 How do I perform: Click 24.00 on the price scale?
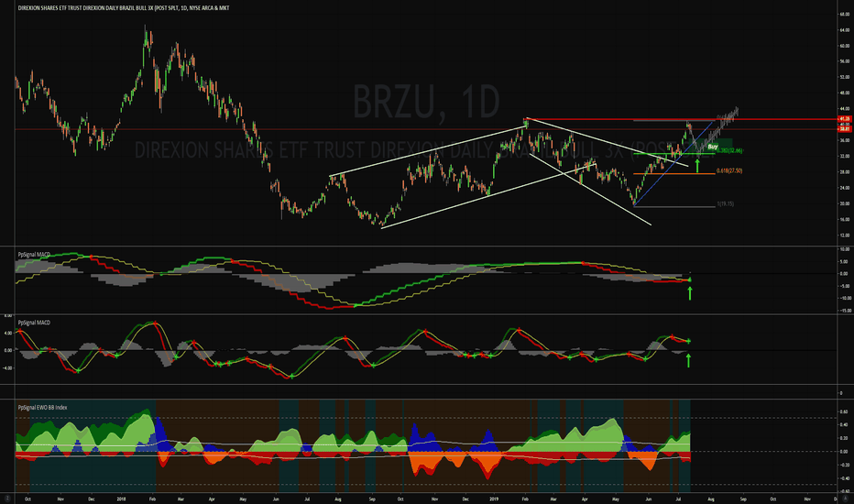[845, 188]
